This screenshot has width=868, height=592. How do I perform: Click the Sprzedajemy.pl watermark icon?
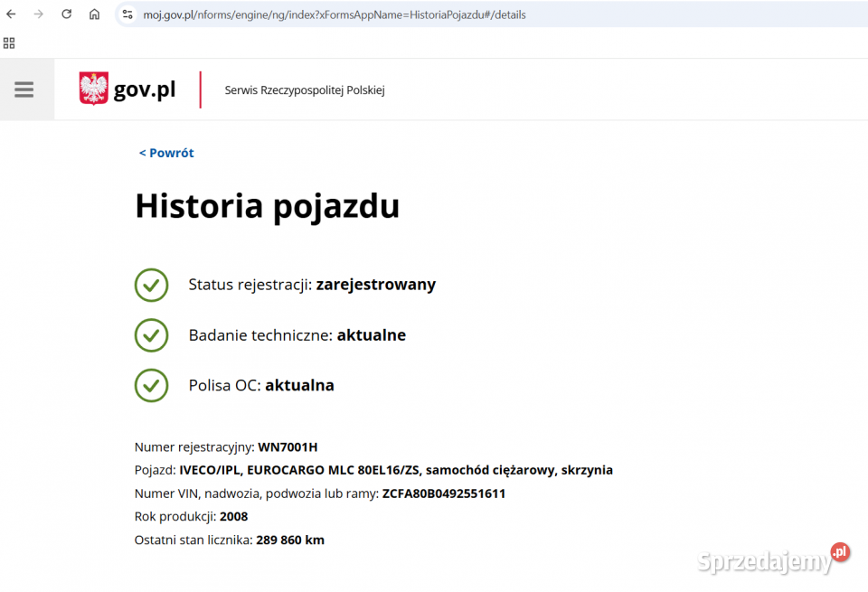(839, 552)
